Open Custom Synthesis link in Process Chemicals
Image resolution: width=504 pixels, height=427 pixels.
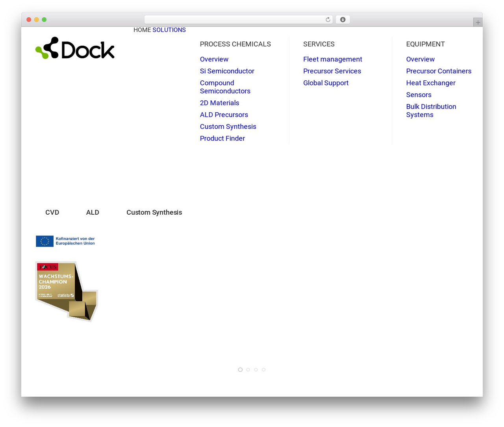coord(228,126)
